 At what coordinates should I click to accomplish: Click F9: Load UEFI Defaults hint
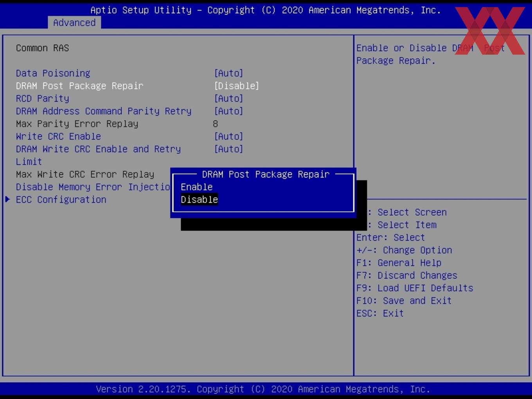[x=415, y=288]
